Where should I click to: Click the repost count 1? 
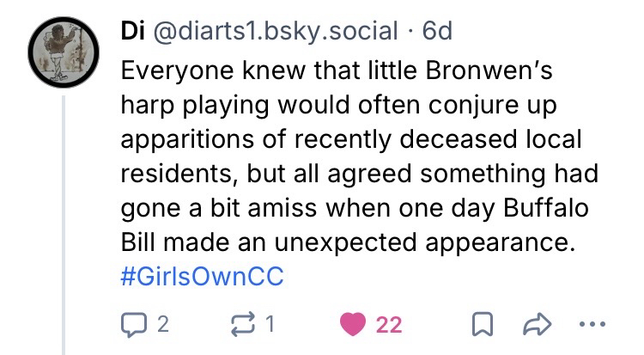tap(269, 324)
